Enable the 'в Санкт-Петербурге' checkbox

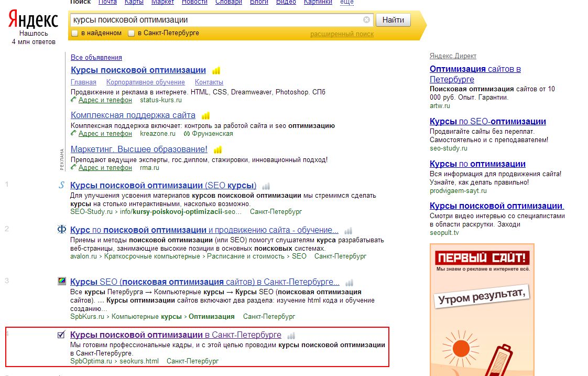pos(131,34)
